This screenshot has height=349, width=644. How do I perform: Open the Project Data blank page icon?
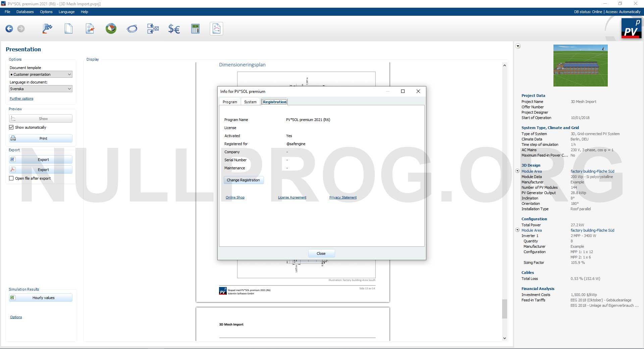coord(68,28)
